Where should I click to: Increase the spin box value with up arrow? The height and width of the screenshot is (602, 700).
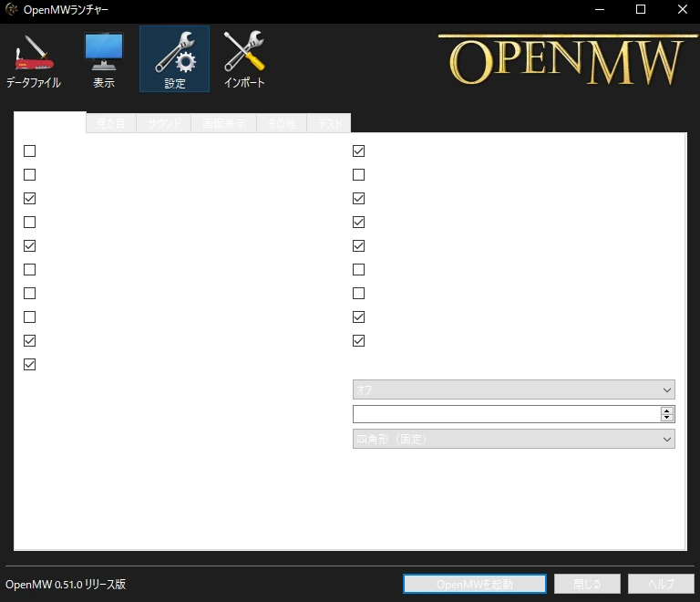coord(667,410)
